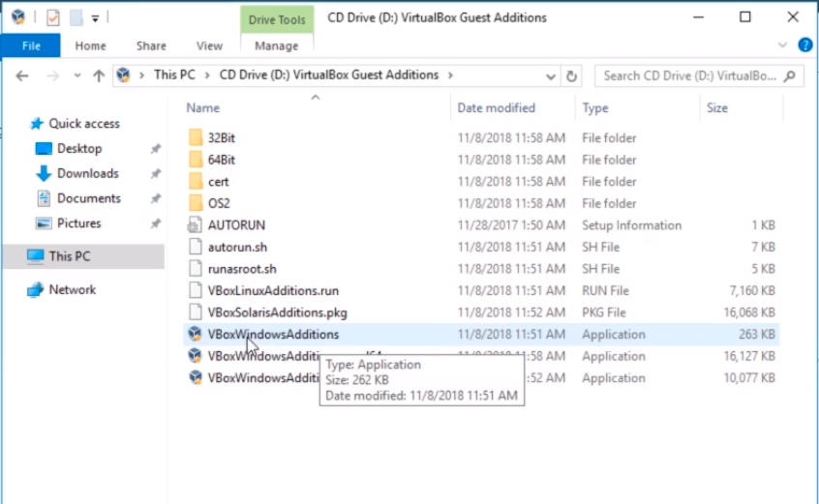Refresh the folder view
The image size is (819, 504).
click(x=571, y=76)
